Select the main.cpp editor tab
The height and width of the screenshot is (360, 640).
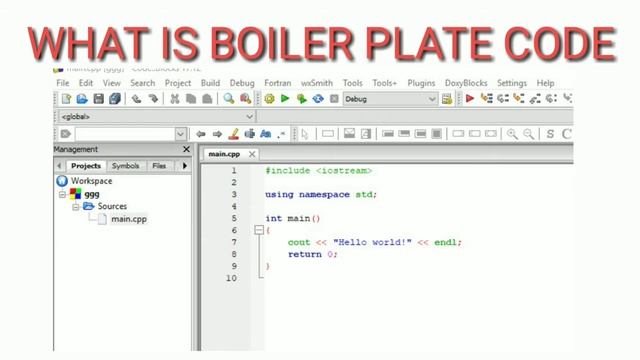click(224, 154)
